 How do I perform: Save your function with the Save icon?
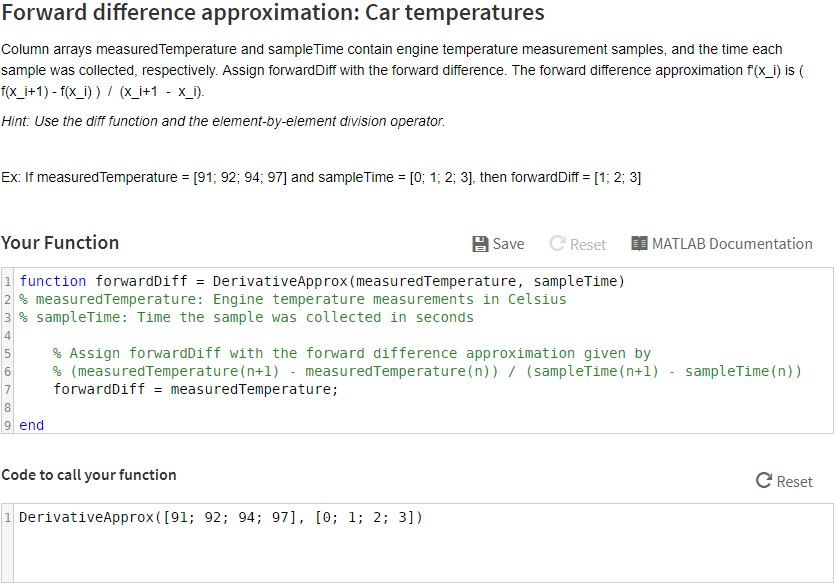tap(480, 243)
